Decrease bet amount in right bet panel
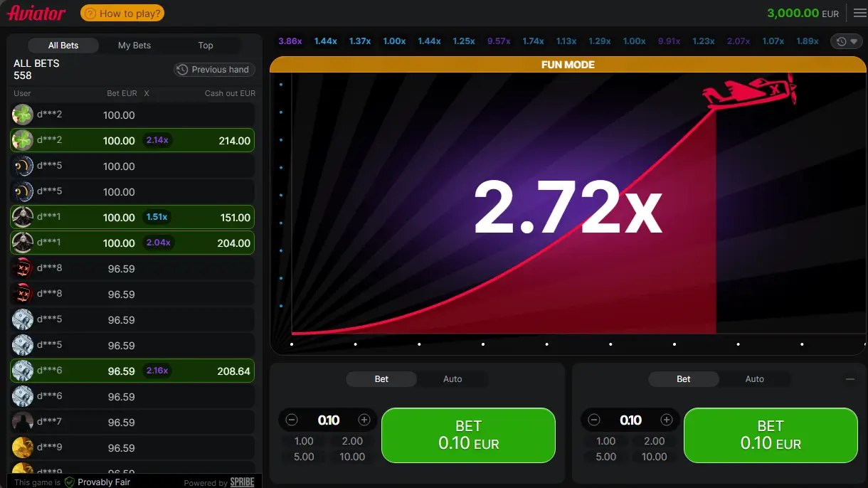Viewport: 868px width, 488px height. [594, 420]
